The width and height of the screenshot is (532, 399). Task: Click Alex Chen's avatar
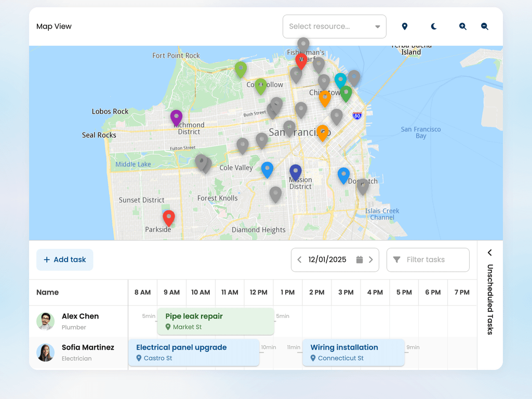46,321
